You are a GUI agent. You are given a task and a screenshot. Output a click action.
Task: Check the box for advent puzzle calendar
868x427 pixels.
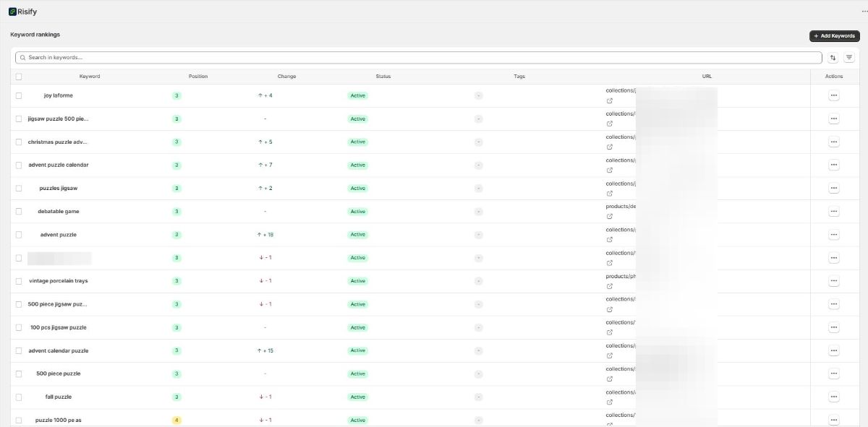click(x=19, y=165)
